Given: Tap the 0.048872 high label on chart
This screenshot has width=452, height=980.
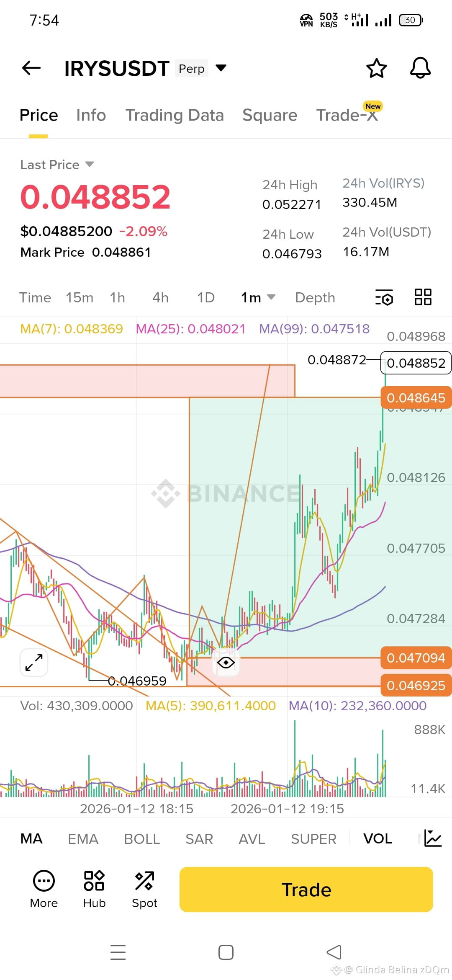Looking at the screenshot, I should 337,360.
